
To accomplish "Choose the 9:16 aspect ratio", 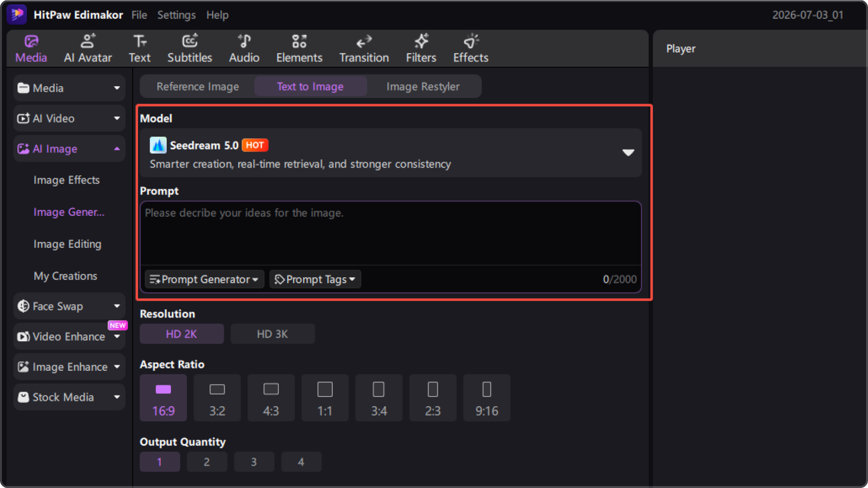I will pos(486,398).
